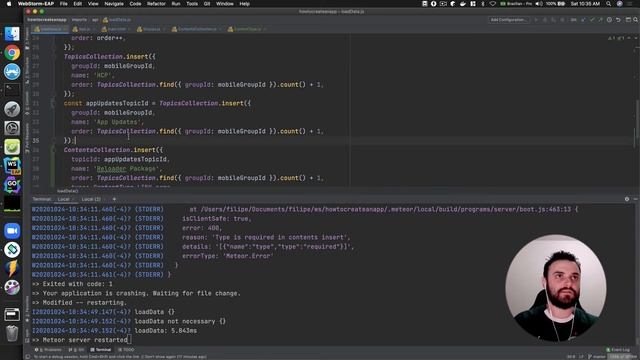Screen dimensions: 640x360
Task: Open the Window menu
Action: click(224, 4)
